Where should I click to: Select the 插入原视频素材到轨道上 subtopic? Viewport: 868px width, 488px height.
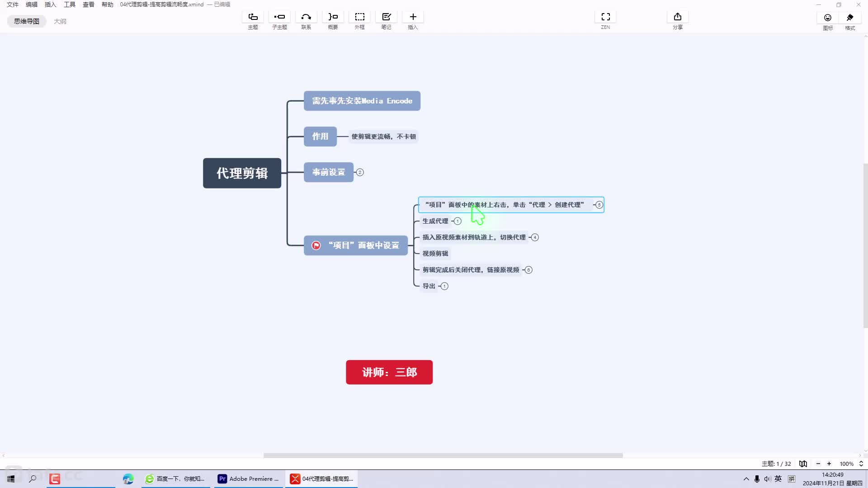[474, 237]
